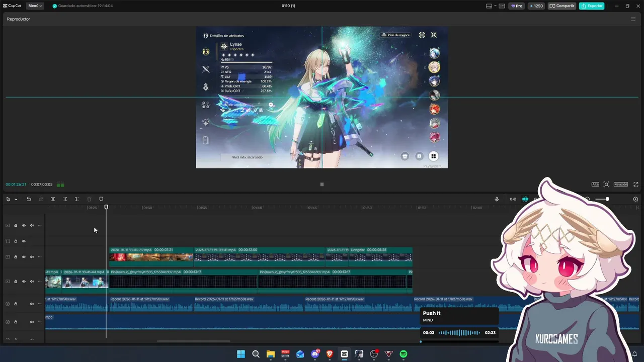Click the Pro upgrade button

[517, 6]
